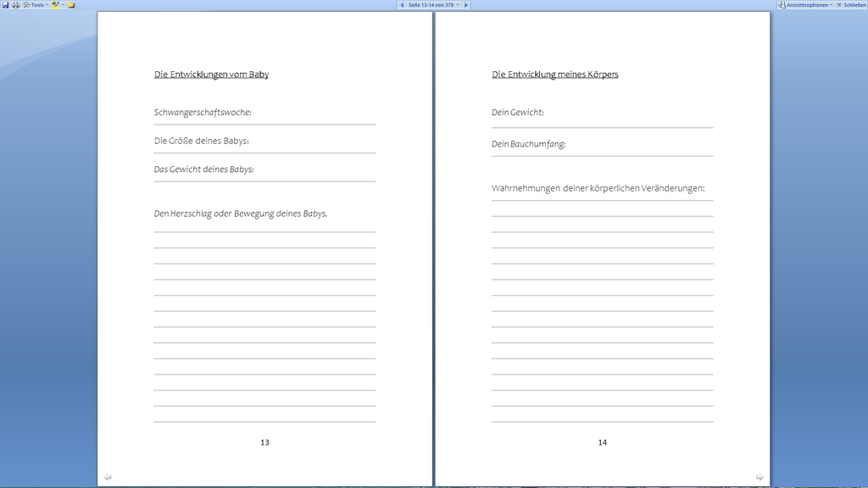Click the 'Schwangerschaftswoche:' label

point(203,113)
